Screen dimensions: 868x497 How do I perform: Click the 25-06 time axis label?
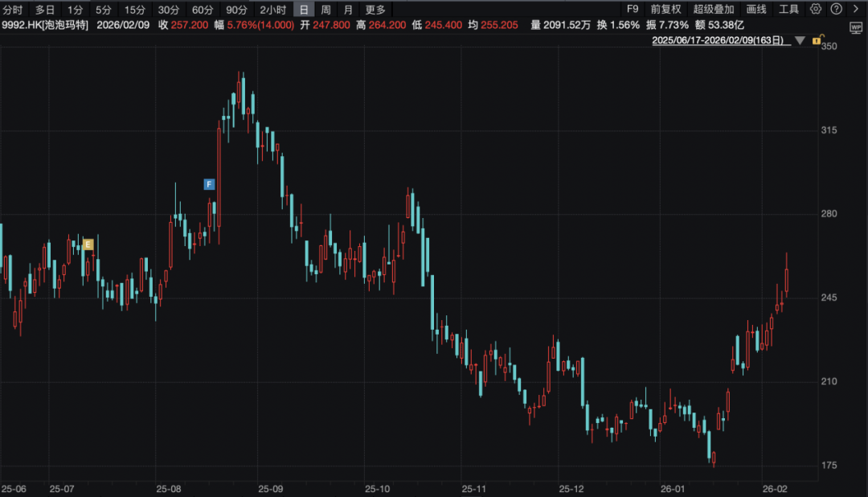14,489
